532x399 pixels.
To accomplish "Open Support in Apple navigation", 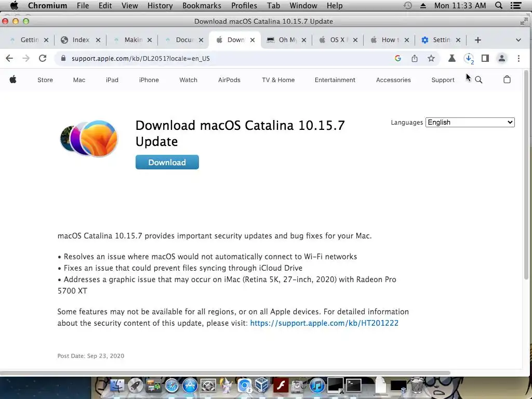I will tap(443, 79).
